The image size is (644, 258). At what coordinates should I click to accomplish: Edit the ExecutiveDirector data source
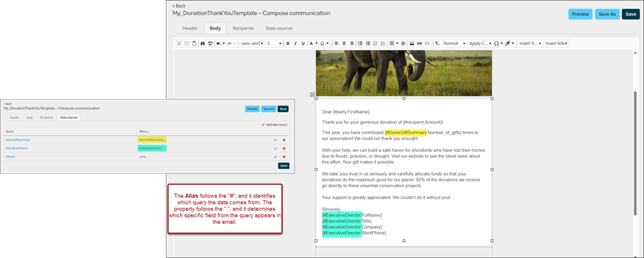[x=275, y=148]
